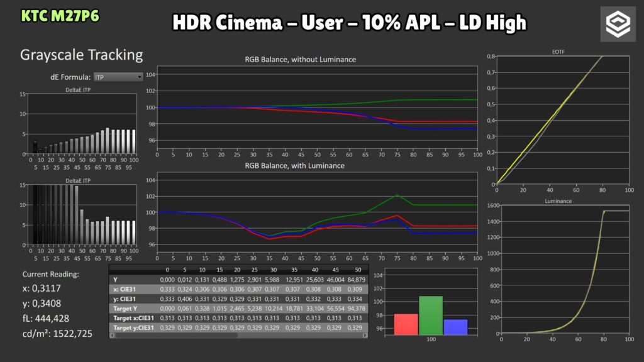Click the 'y: 0,3408' current reading
644x362 pixels.
pos(42,304)
